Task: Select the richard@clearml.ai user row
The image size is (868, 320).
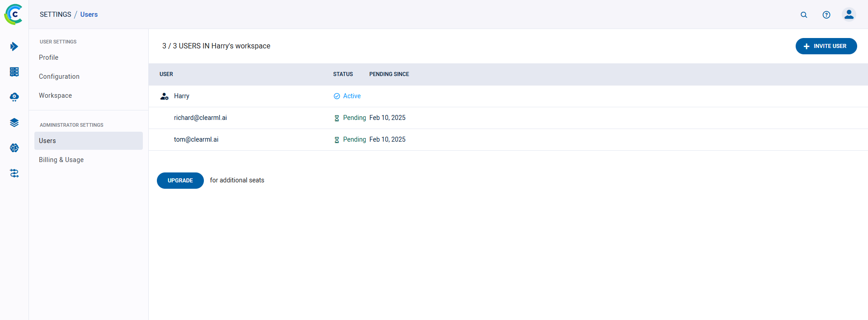Action: pyautogui.click(x=200, y=118)
